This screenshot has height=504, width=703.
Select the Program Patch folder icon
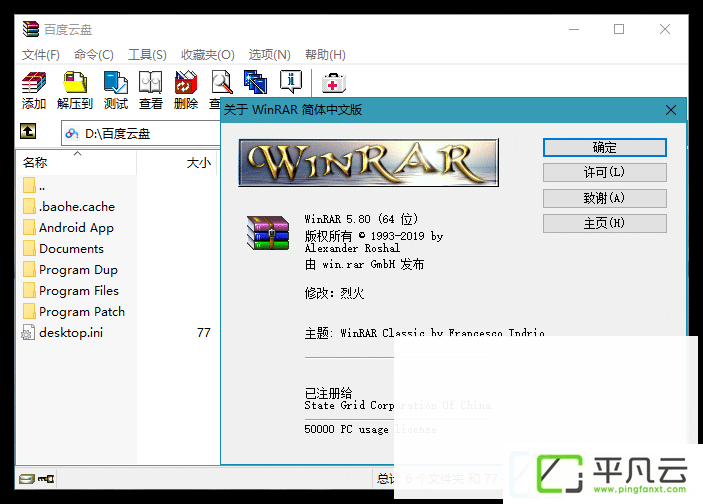pos(29,312)
